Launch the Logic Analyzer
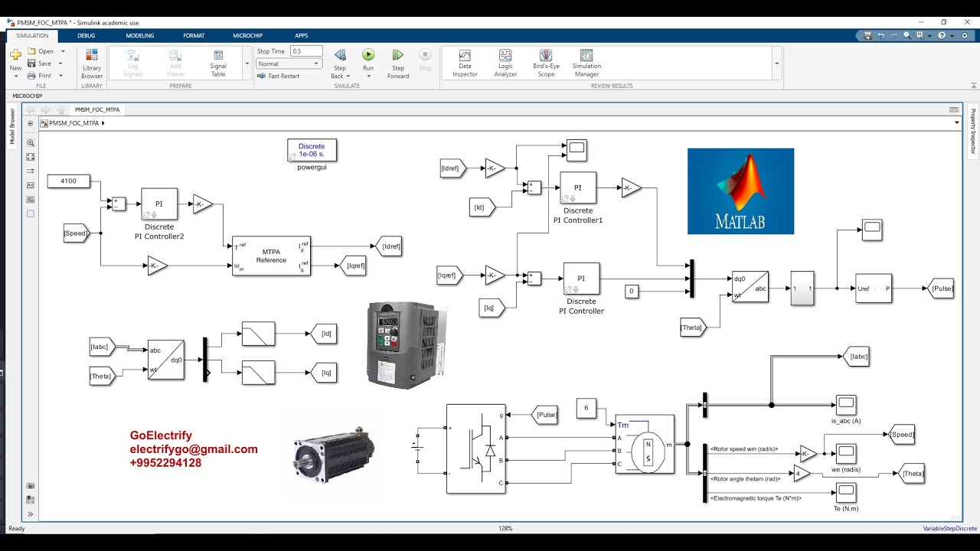The width and height of the screenshot is (980, 551). click(505, 64)
